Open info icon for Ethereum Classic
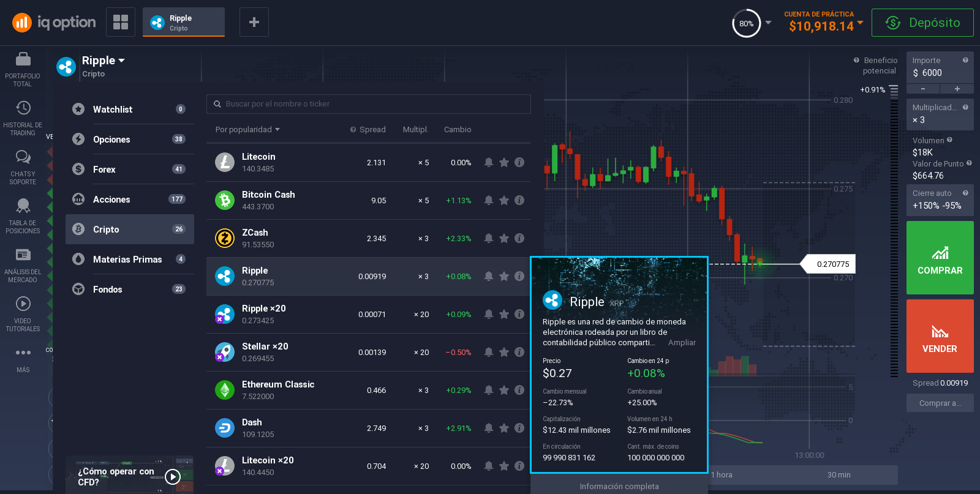This screenshot has height=494, width=980. coord(519,390)
